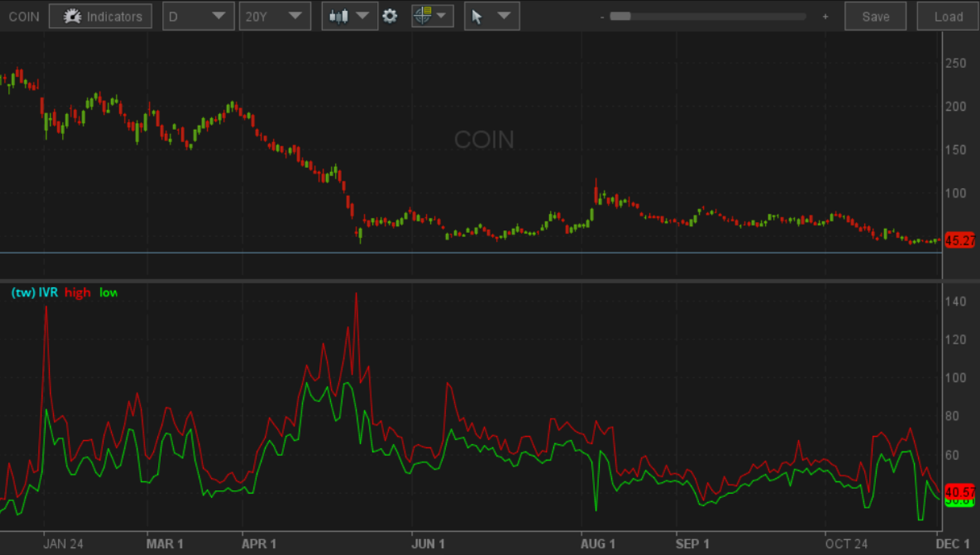Adjust the zoom slider handle
The width and height of the screenshot is (980, 555).
click(x=620, y=16)
